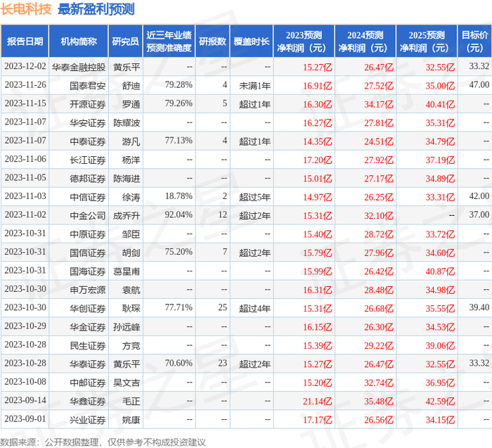Select the 研报数 column header
This screenshot has width=492, height=448.
click(212, 41)
